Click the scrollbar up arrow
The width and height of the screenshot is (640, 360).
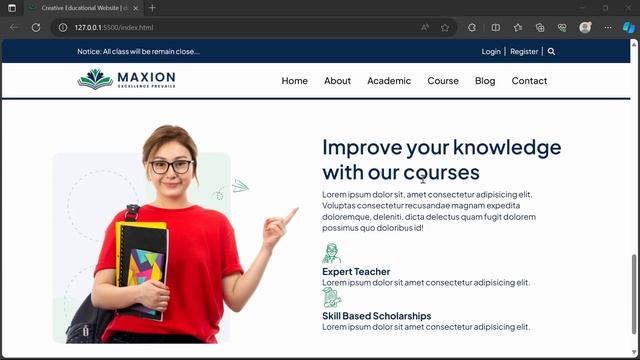(634, 43)
